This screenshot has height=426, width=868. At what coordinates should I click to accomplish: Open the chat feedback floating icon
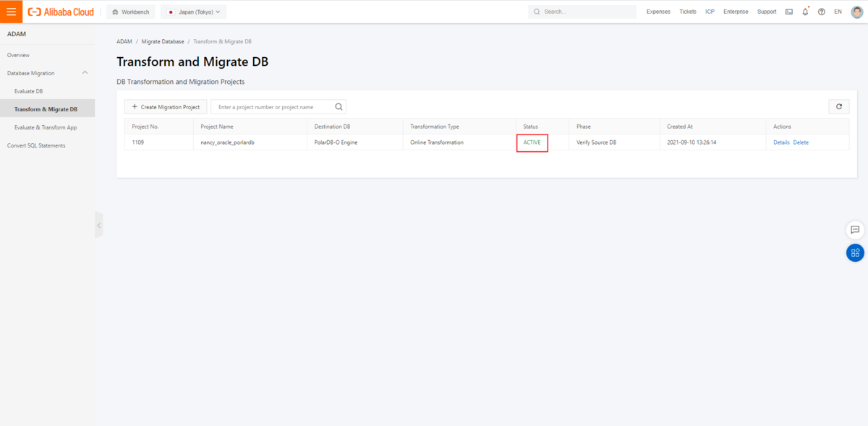pos(855,230)
